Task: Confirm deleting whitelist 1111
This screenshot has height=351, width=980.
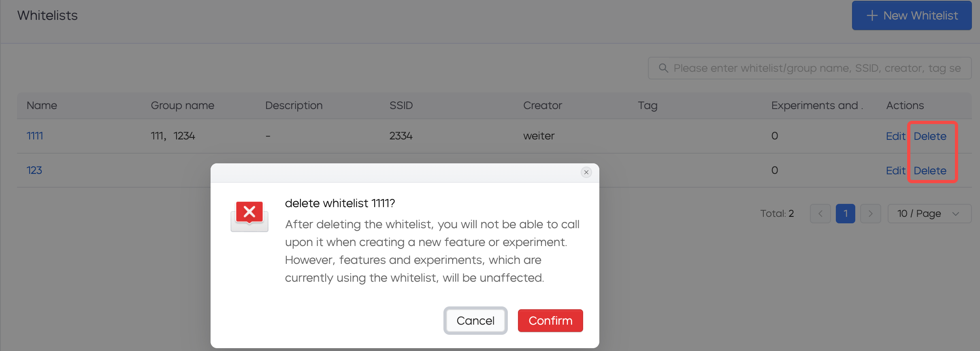Action: click(550, 321)
